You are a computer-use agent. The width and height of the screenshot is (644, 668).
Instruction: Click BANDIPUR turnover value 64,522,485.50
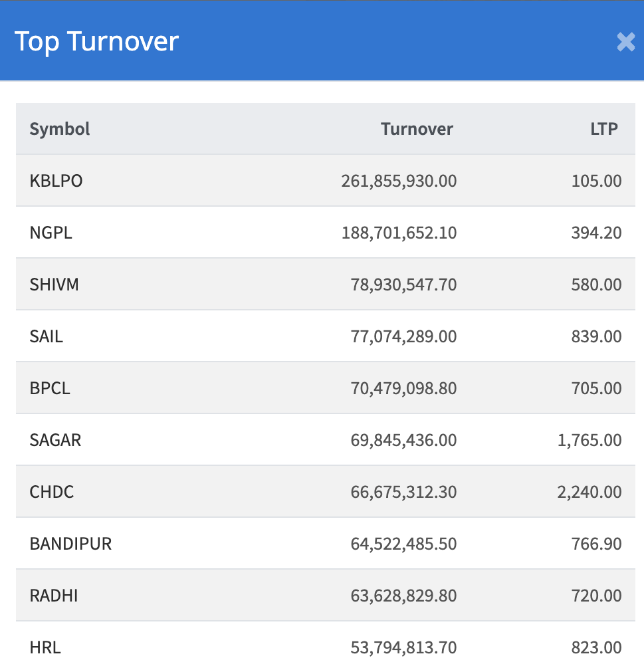[x=403, y=544]
